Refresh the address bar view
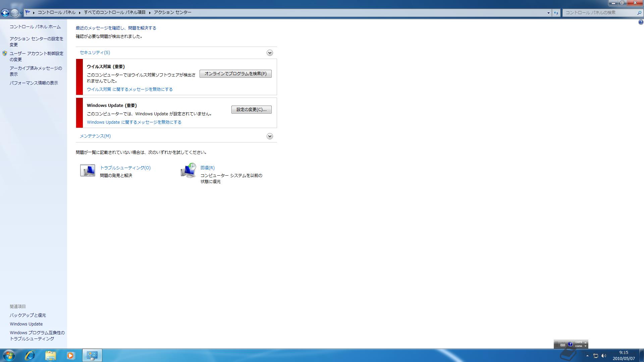This screenshot has width=644, height=362. coord(556,13)
